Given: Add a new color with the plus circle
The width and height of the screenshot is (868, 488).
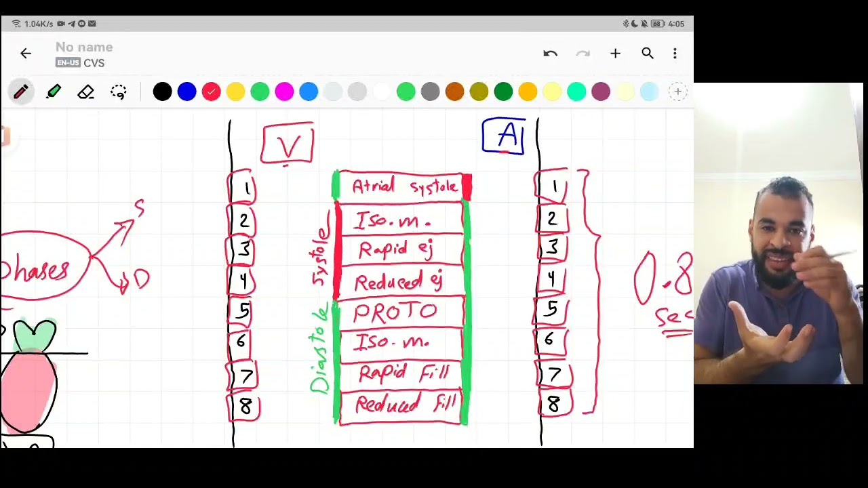Looking at the screenshot, I should [x=677, y=91].
